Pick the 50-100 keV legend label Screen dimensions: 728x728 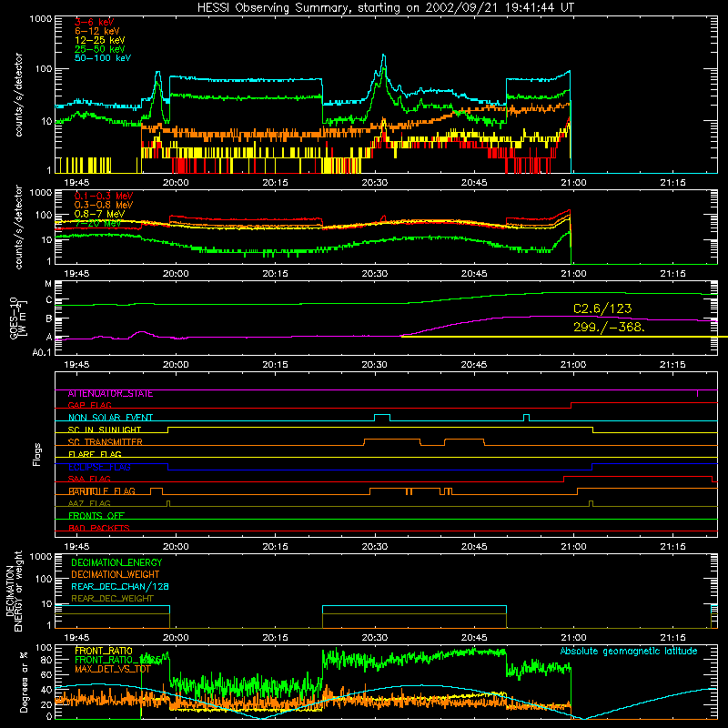point(103,58)
